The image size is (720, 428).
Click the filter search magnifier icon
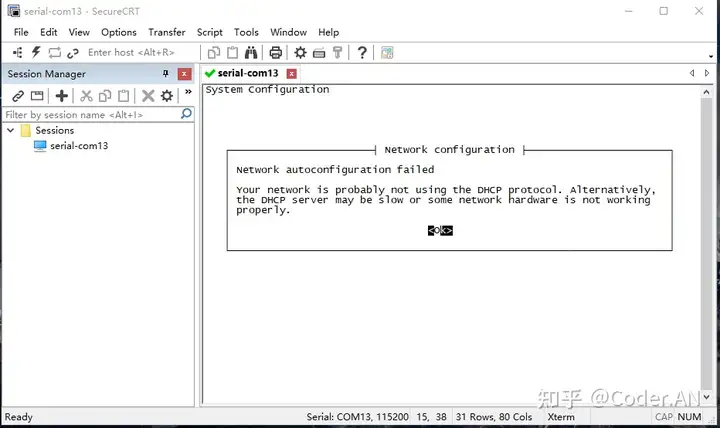tap(186, 113)
